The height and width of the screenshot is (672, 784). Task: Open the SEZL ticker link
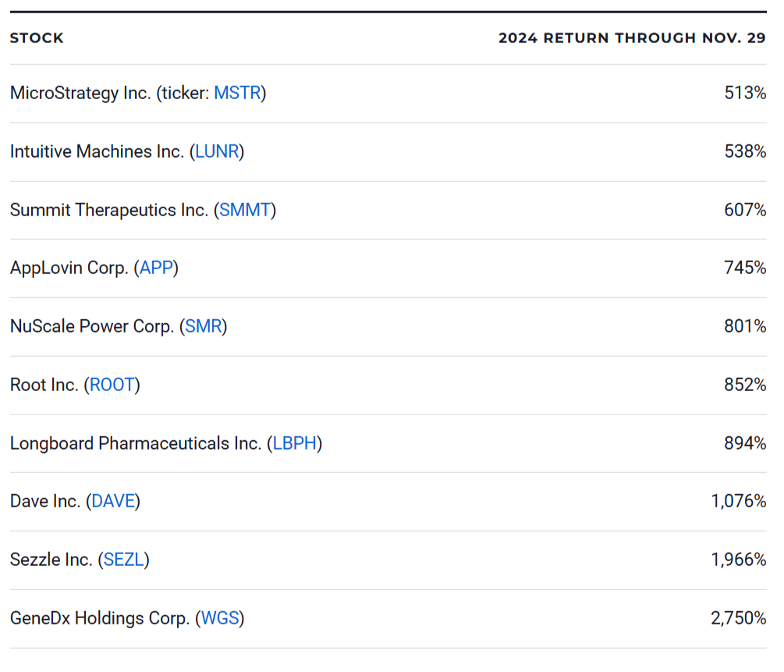pos(123,560)
